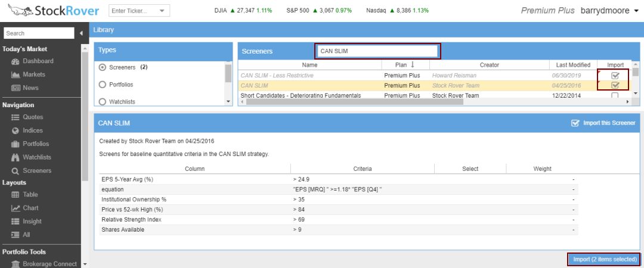Click the Markets chart icon in sidebar
Viewport: 644px width, 268px height.
[x=16, y=75]
